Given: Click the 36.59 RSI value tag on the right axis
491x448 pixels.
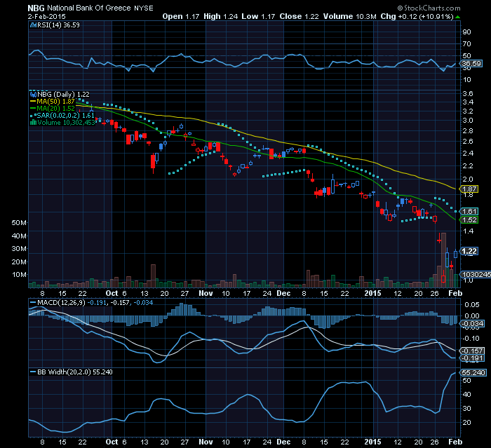Looking at the screenshot, I should [x=471, y=64].
